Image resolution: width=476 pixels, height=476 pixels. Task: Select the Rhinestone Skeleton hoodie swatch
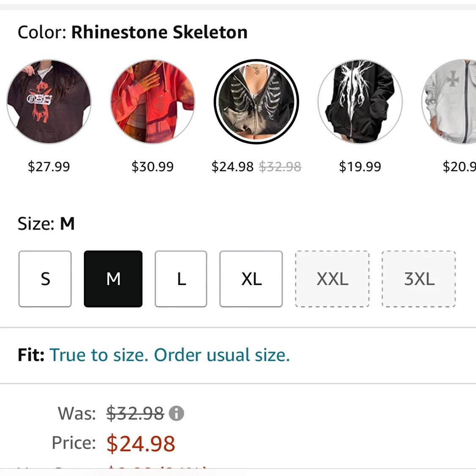[x=256, y=101]
